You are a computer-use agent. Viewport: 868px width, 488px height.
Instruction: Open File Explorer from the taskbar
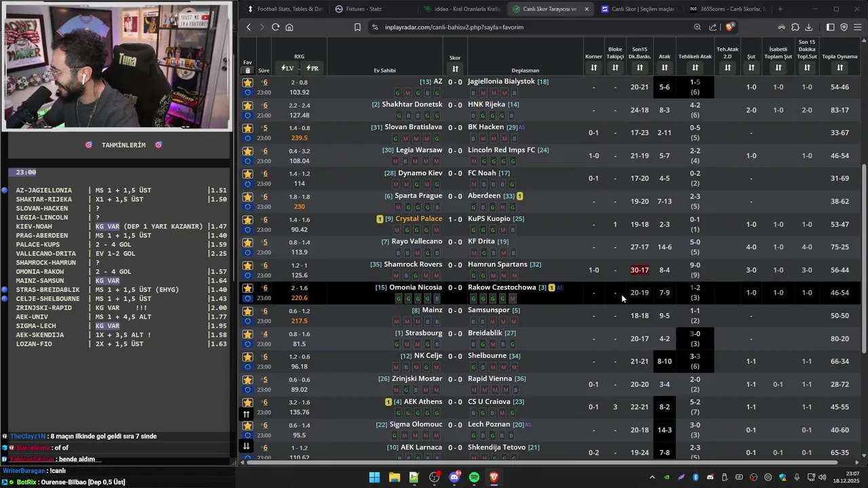394,477
